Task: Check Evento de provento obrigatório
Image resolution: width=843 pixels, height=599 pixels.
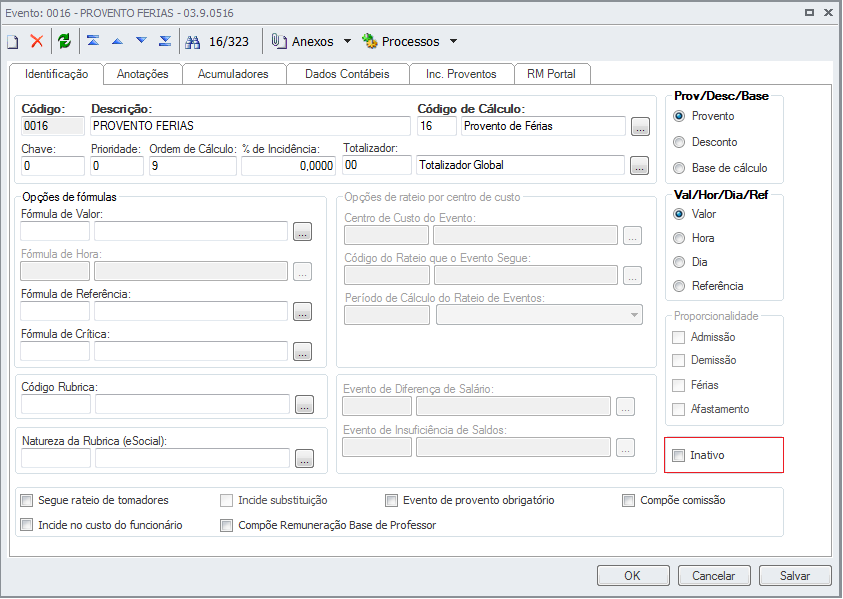Action: [x=391, y=501]
